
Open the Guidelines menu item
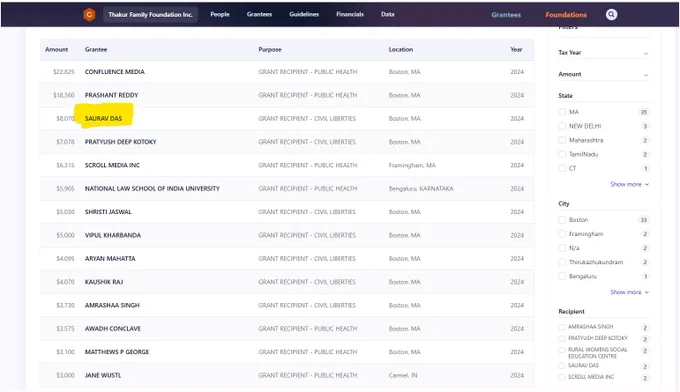tap(304, 14)
